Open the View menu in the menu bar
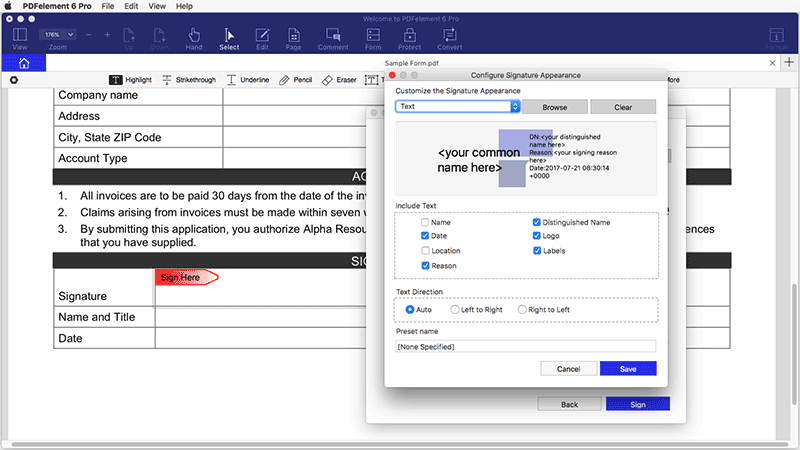This screenshot has height=450, width=800. 157,6
